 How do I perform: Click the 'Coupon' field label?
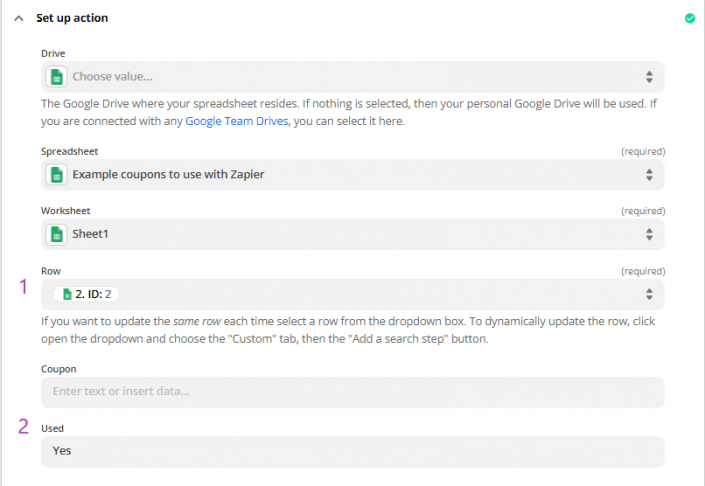pos(58,369)
